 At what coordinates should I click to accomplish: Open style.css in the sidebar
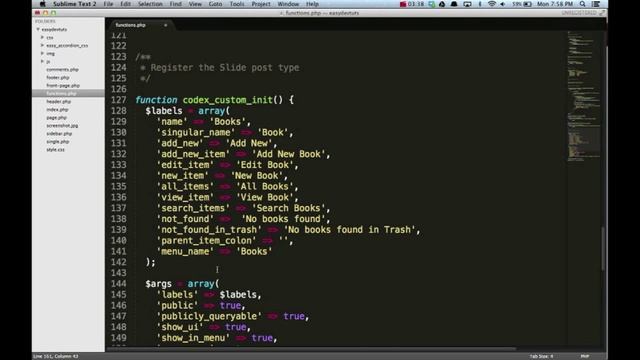click(55, 150)
